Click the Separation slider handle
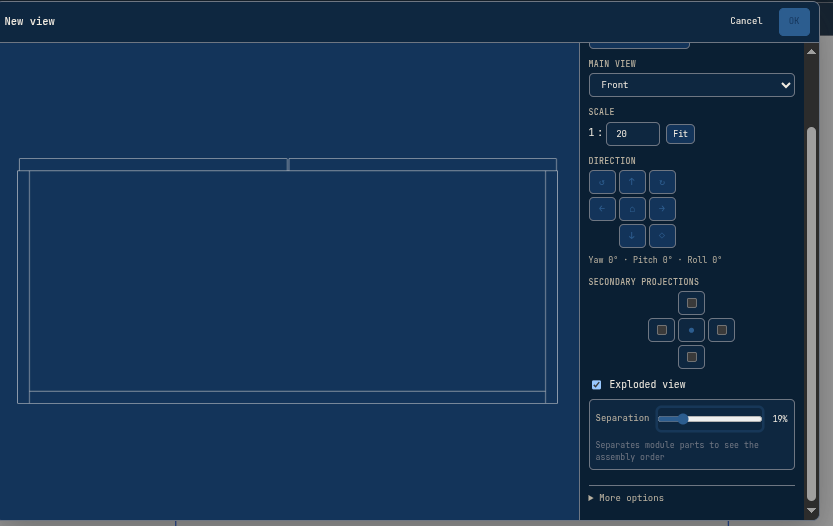 (683, 419)
